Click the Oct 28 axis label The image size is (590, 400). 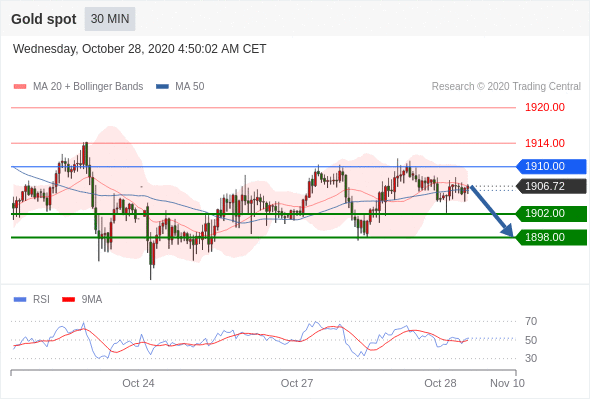pyautogui.click(x=440, y=383)
